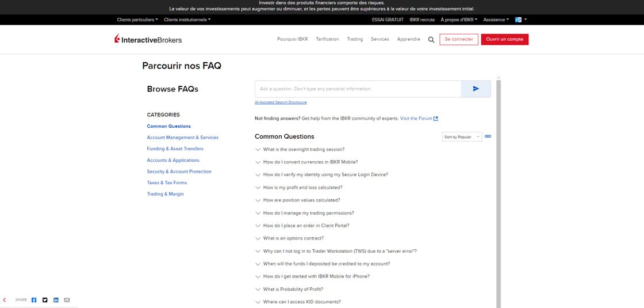Image resolution: width=644 pixels, height=308 pixels.
Task: Select Taxes & Tax Forms category
Action: coord(167,182)
